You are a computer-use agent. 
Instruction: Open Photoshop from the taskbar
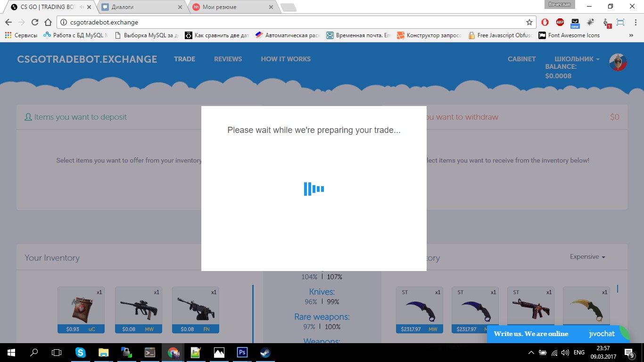pos(242,352)
